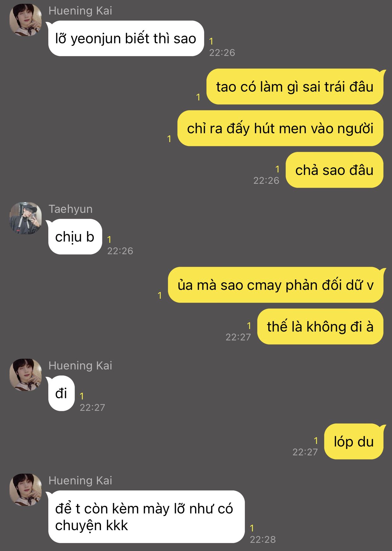Click the Taehyun sender name
Screen dimensions: 392x551
[x=71, y=209]
